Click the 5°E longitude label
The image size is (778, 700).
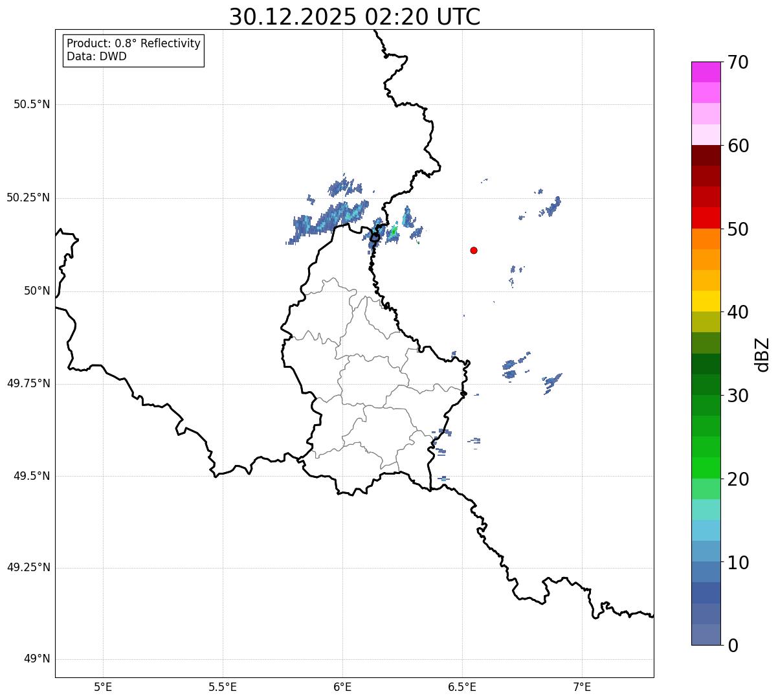click(103, 687)
